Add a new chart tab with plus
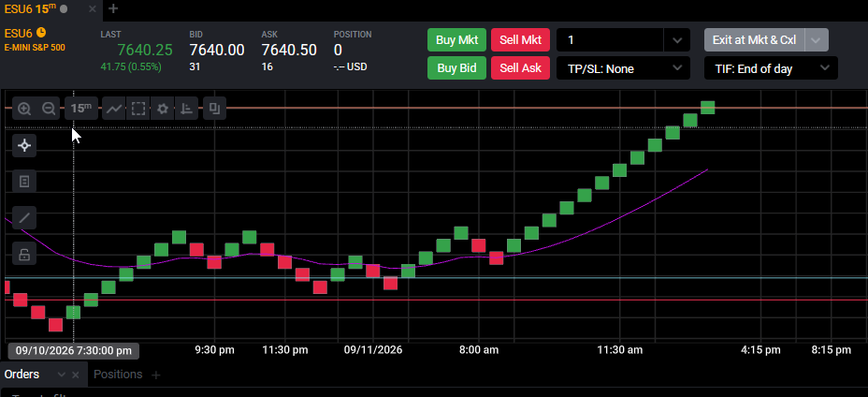 [113, 8]
